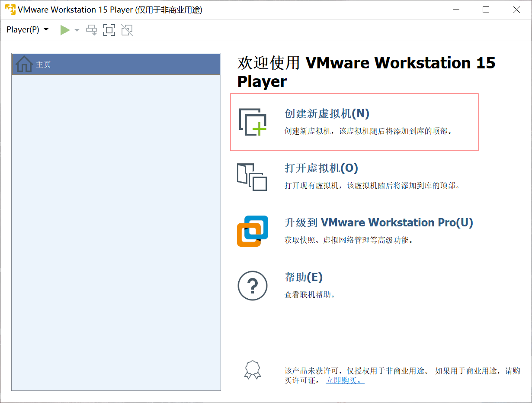Click text 获取快照、虚拟网络管理等高级功能
The image size is (532, 403).
pos(349,240)
